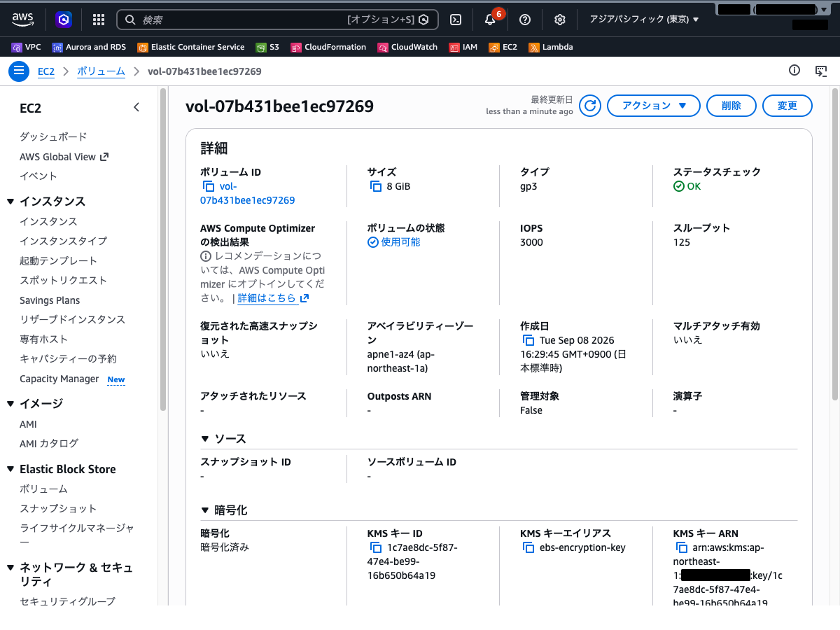Open Savings Plans in the sidebar
This screenshot has width=840, height=630.
[x=50, y=300]
